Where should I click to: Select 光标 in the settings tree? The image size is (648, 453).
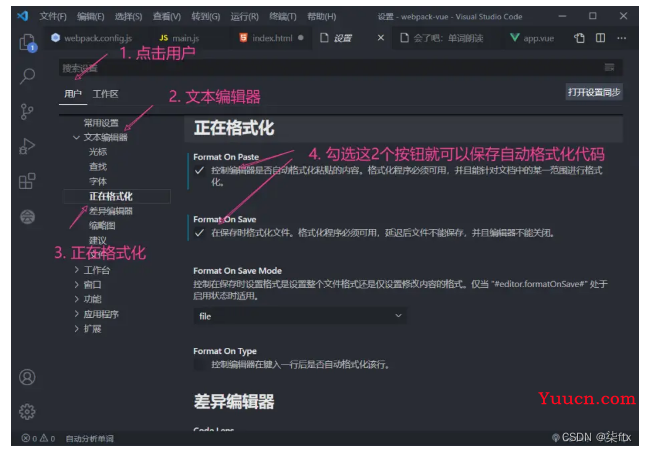(x=98, y=152)
